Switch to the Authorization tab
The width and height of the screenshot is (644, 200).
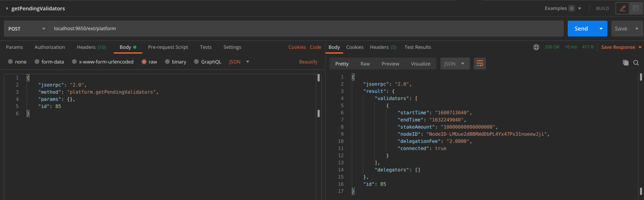50,47
